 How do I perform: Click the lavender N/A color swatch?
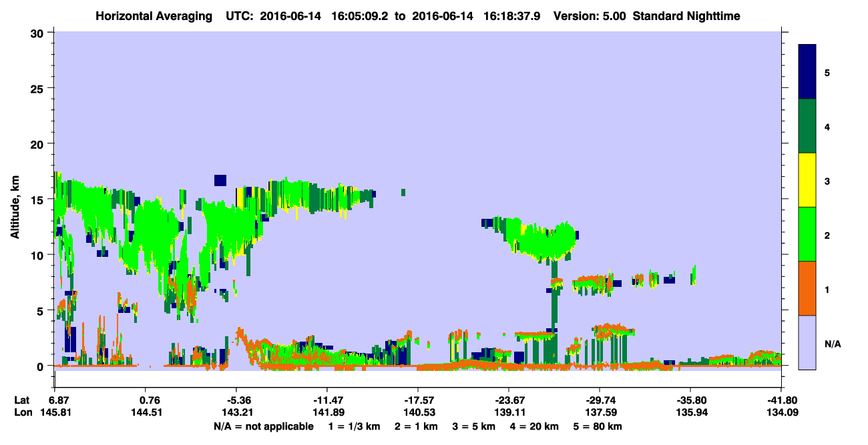(807, 342)
